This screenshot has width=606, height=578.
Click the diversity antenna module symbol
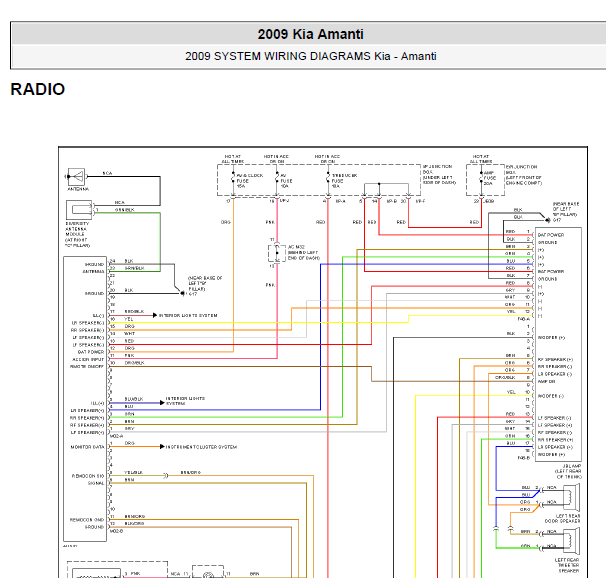coord(79,210)
